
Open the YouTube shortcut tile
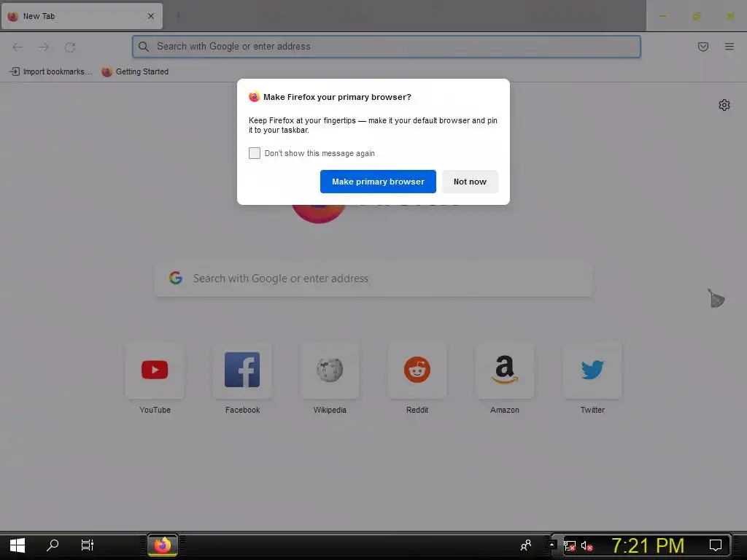pyautogui.click(x=155, y=370)
